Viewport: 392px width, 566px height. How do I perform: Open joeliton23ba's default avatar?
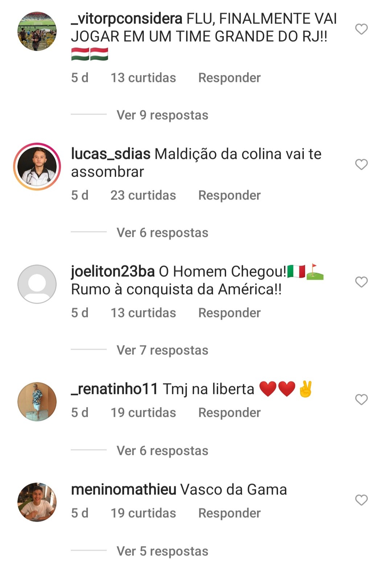point(37,284)
